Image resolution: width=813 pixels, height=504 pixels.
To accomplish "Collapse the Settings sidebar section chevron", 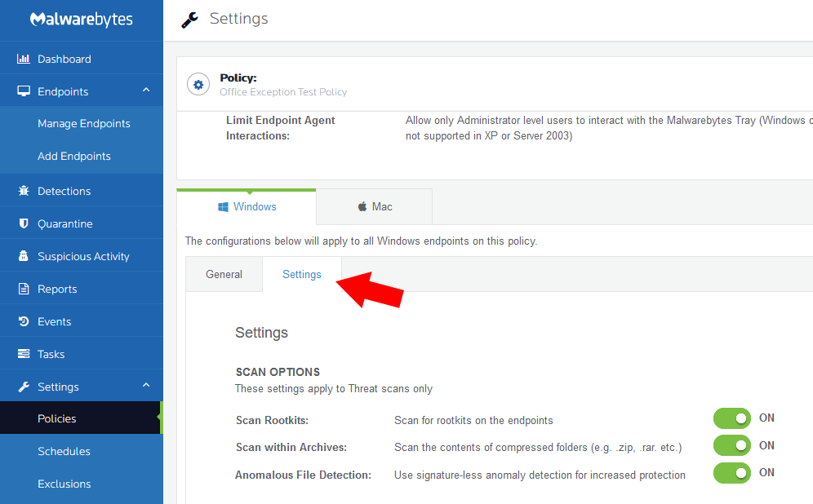I will pyautogui.click(x=146, y=386).
